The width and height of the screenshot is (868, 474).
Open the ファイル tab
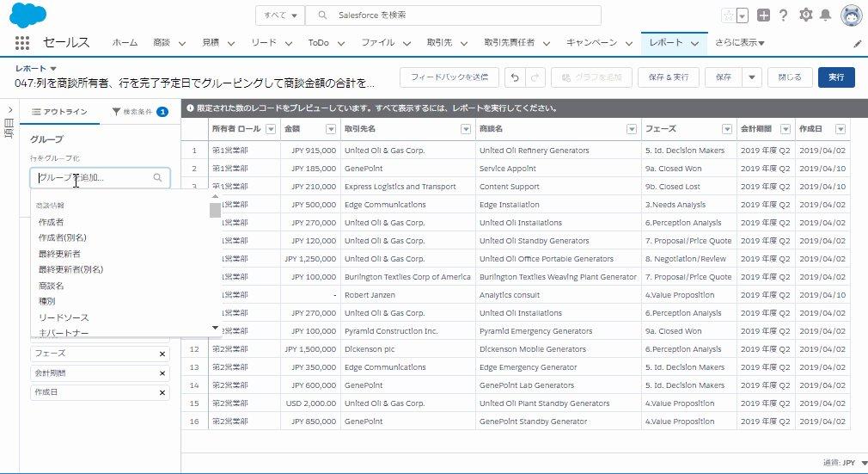[377, 43]
